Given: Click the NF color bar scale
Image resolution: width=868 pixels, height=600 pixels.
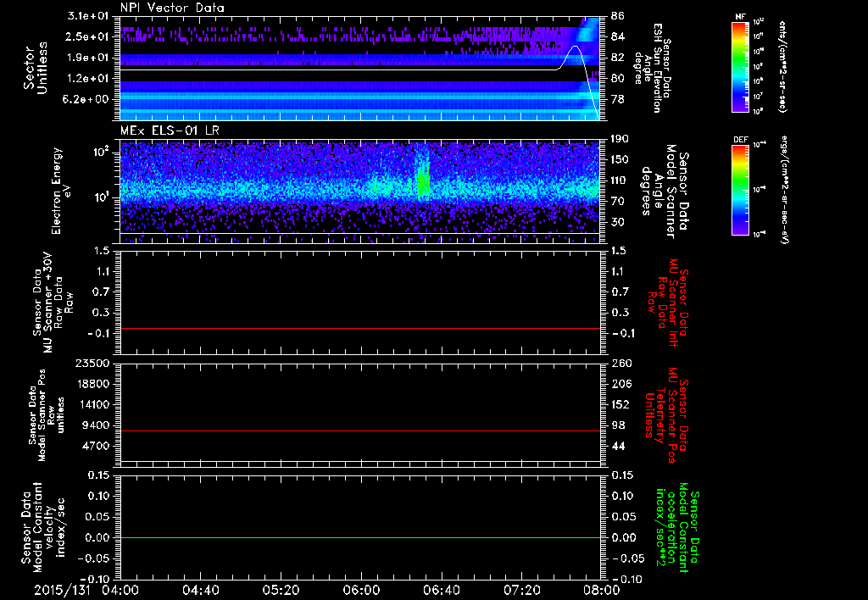Looking at the screenshot, I should click(x=741, y=66).
